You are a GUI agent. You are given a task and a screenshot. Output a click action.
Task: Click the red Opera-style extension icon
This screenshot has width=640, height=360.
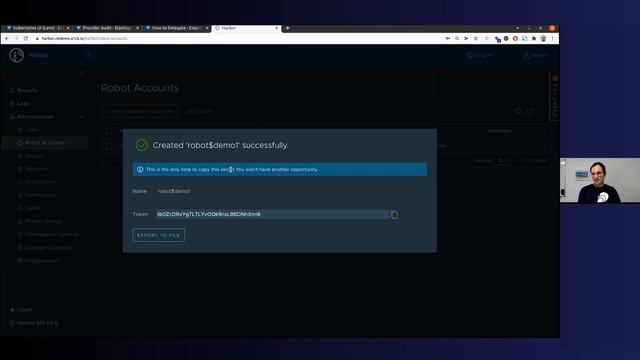515,38
